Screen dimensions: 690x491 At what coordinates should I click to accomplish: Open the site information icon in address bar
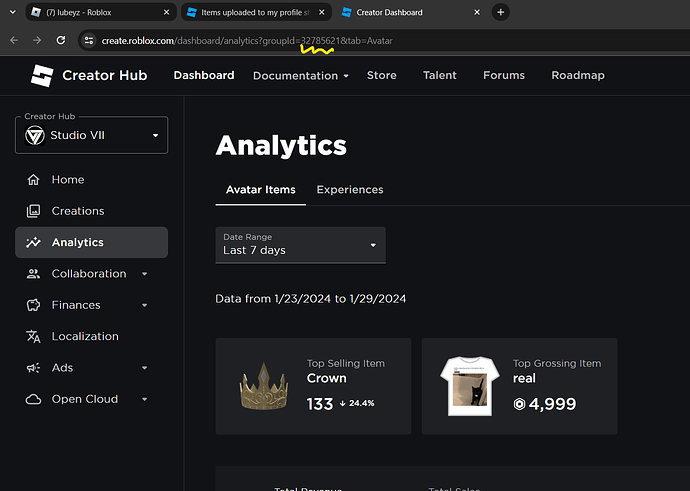pyautogui.click(x=89, y=40)
